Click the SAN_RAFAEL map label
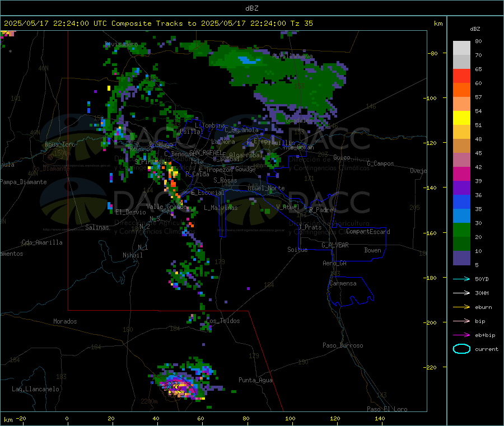 click(206, 152)
